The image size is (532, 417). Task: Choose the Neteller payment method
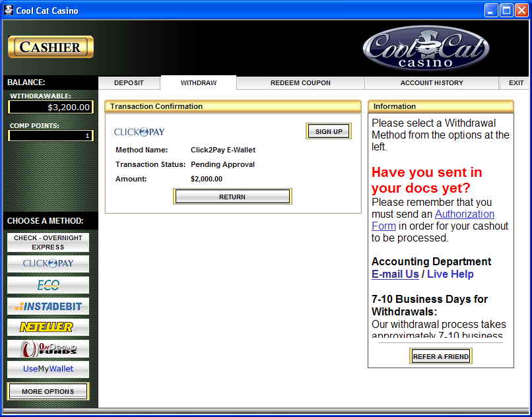coord(48,327)
